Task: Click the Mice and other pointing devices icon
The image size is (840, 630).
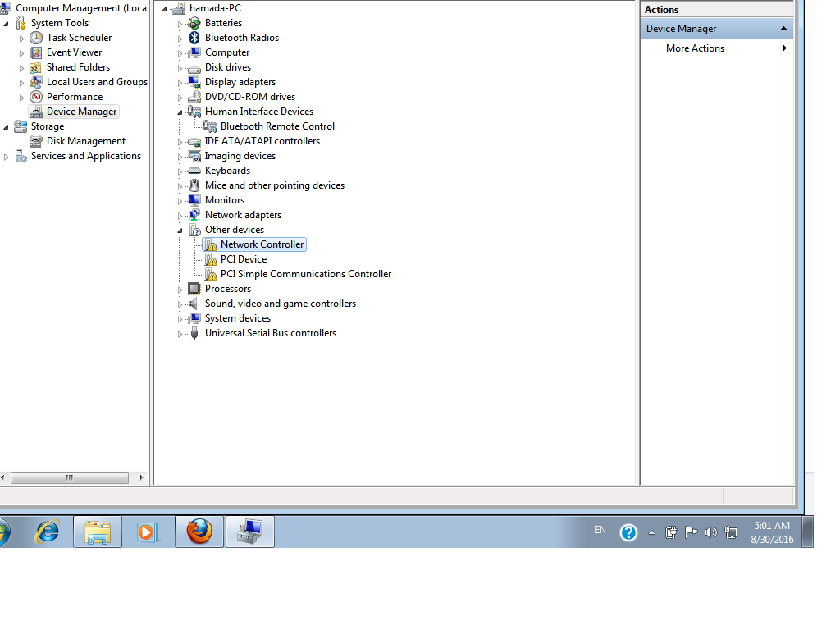Action: click(x=194, y=185)
